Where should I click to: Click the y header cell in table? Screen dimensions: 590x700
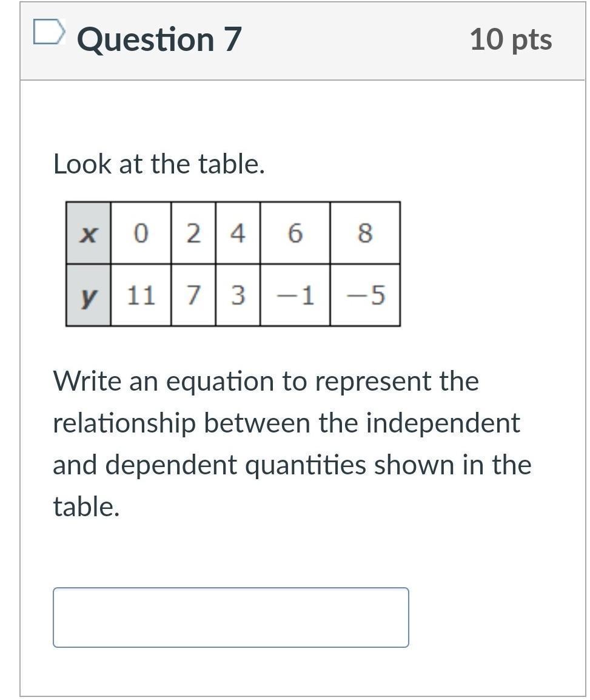(x=89, y=295)
